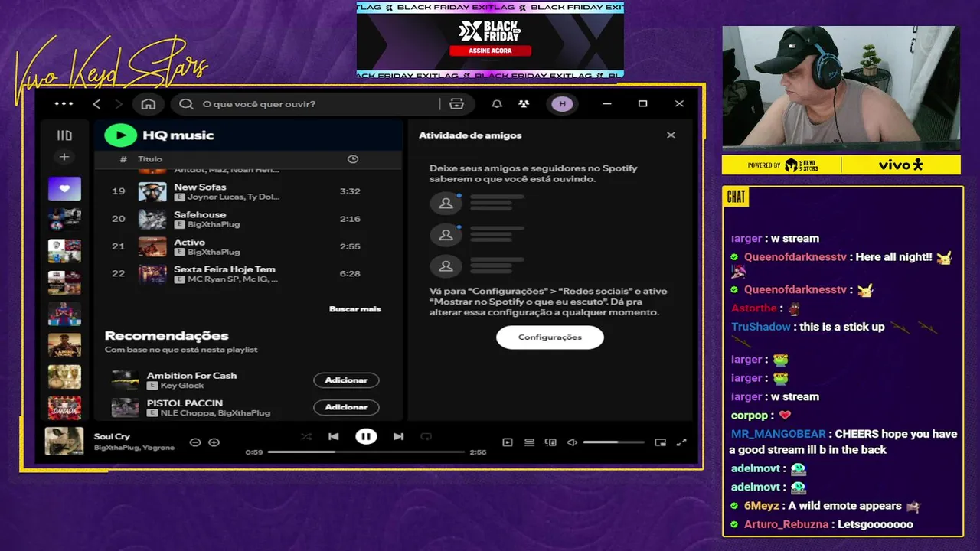
Task: Click the Active album cover
Action: click(152, 246)
